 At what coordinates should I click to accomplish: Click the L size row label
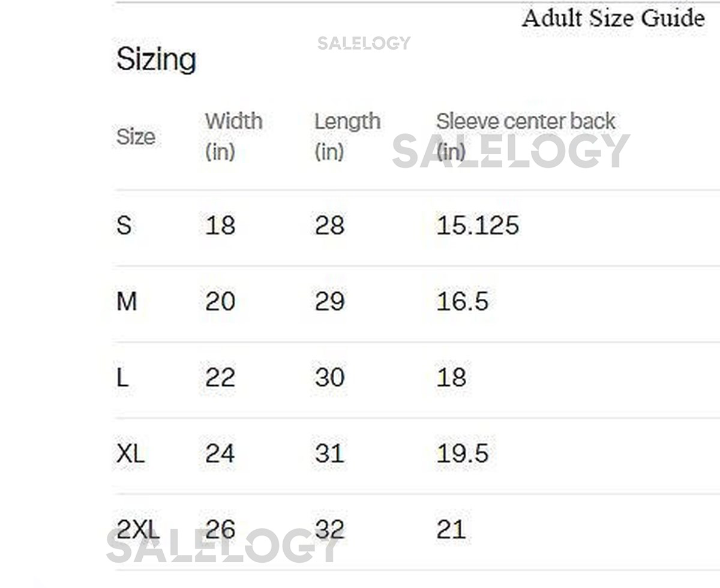pos(122,377)
